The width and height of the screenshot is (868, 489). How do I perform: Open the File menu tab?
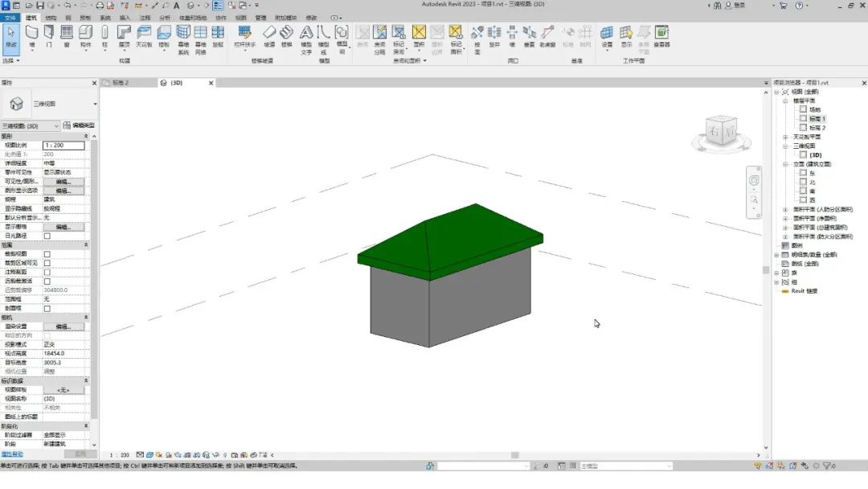(x=10, y=17)
